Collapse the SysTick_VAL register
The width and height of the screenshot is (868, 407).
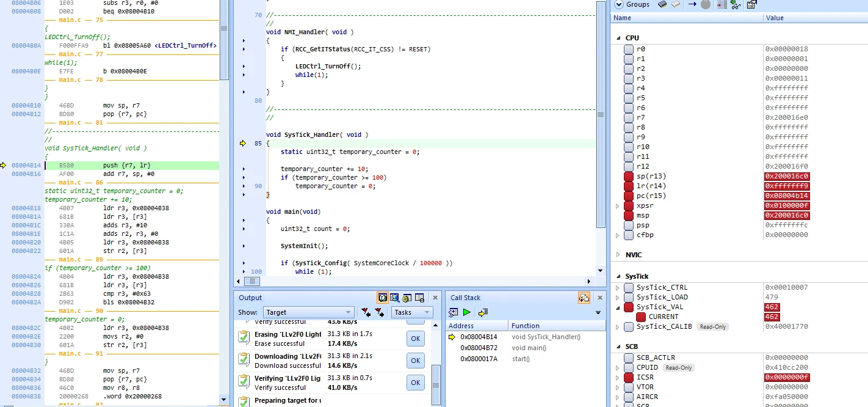coord(617,307)
